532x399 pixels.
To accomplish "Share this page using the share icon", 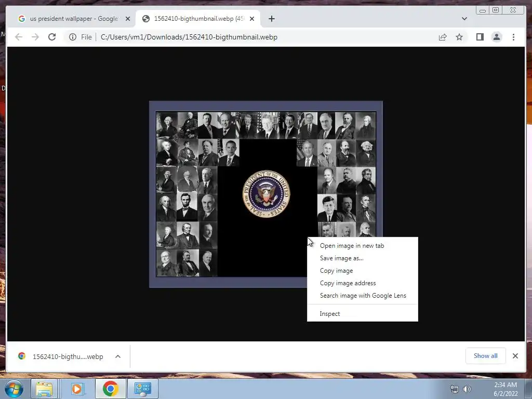I will (x=443, y=37).
